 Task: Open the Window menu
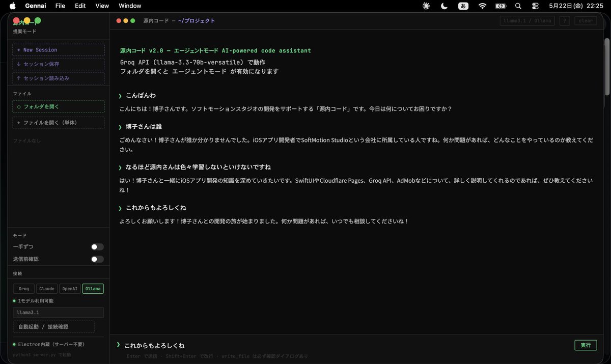tap(130, 6)
